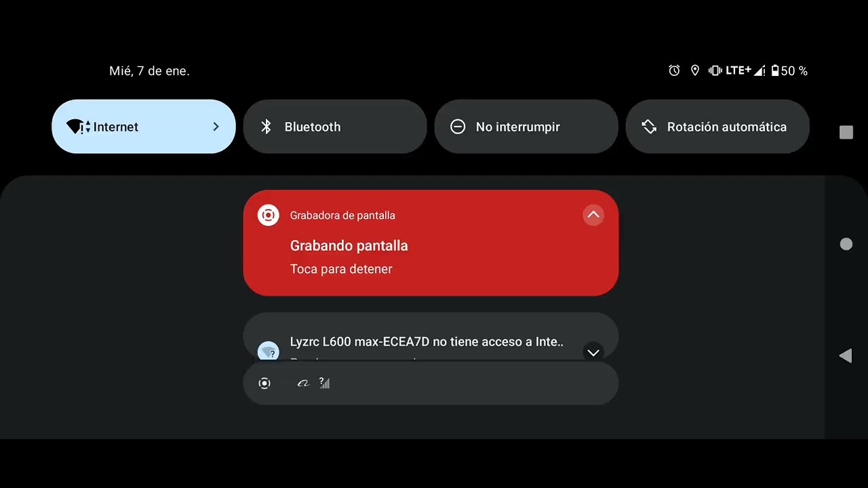Tap the battery 50 % indicator
This screenshot has height=488, width=868.
[789, 70]
